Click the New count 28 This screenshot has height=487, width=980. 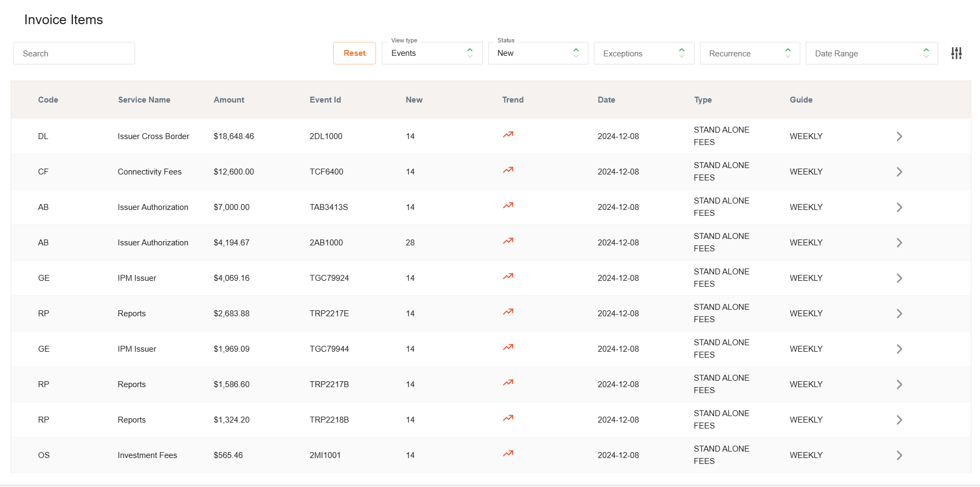tap(410, 243)
